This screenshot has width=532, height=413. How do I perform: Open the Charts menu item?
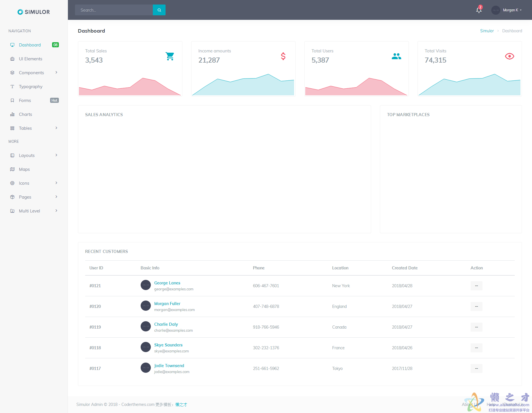point(25,114)
